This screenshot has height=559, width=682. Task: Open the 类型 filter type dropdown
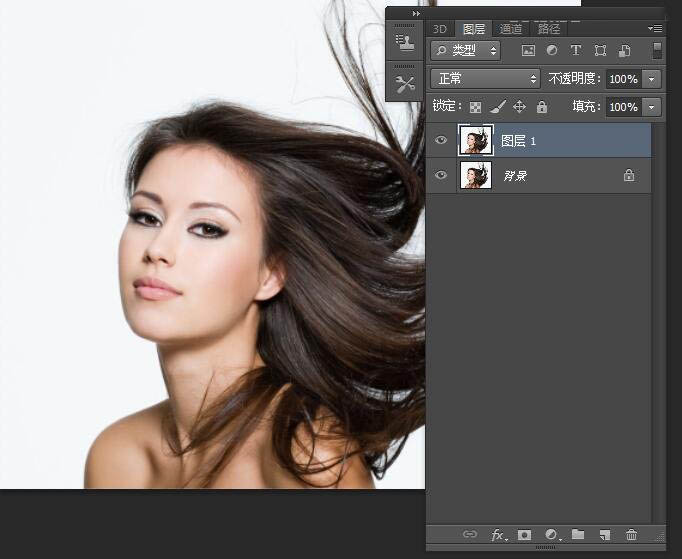pyautogui.click(x=465, y=50)
